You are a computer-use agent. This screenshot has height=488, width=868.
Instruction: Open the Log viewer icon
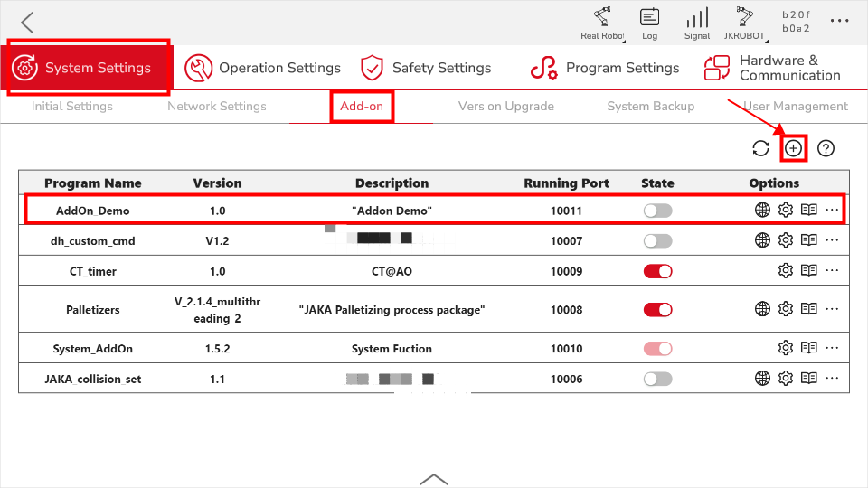[649, 22]
